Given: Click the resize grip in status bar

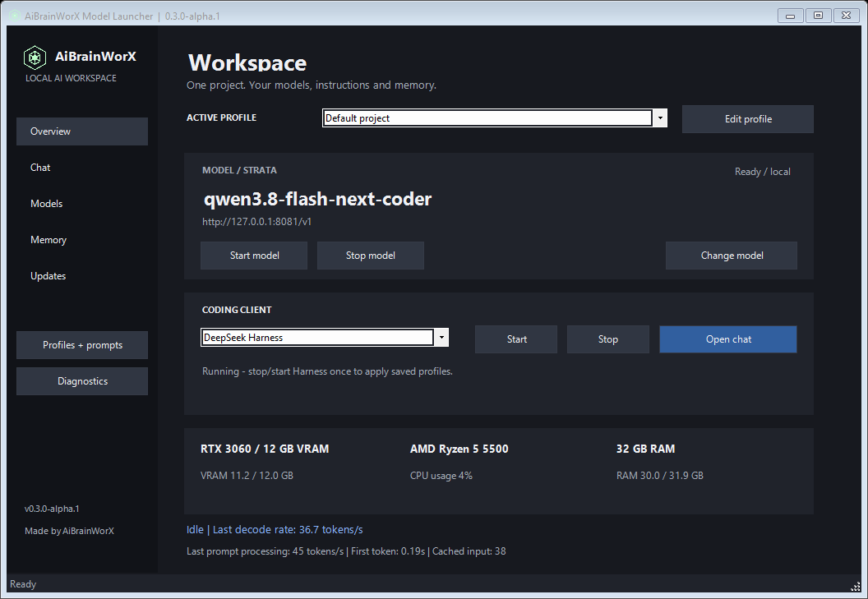Looking at the screenshot, I should point(856,587).
